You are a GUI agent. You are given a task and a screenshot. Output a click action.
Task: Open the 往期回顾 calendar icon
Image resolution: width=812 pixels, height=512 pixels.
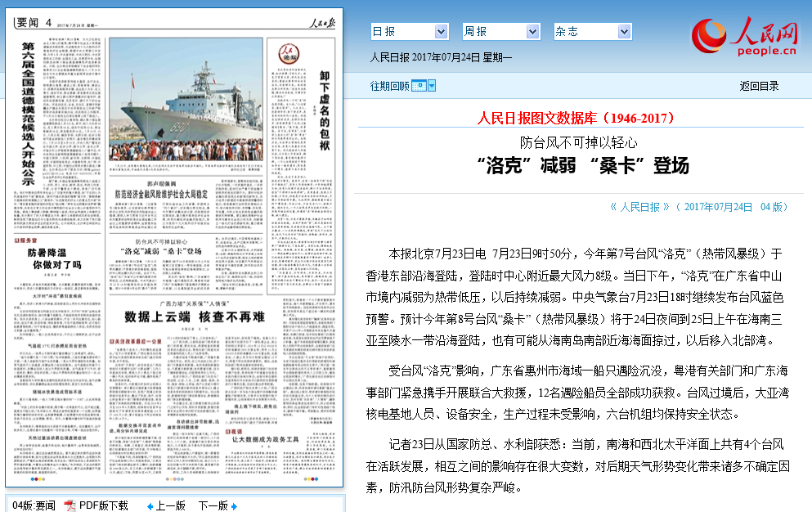(419, 86)
